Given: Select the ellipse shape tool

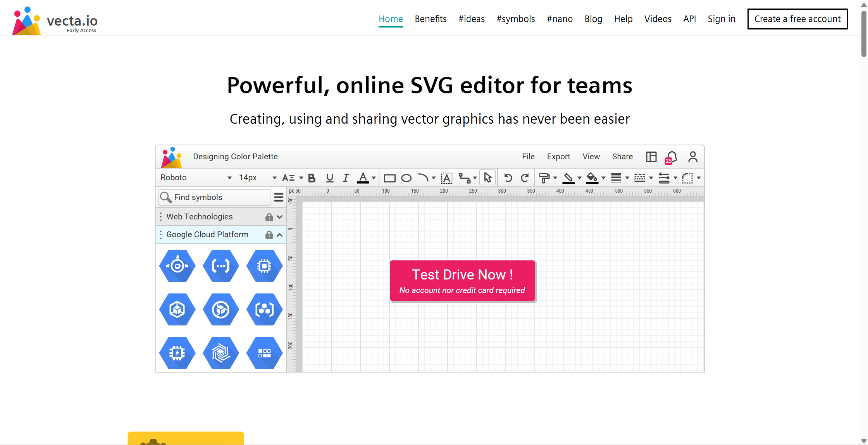Looking at the screenshot, I should (406, 178).
